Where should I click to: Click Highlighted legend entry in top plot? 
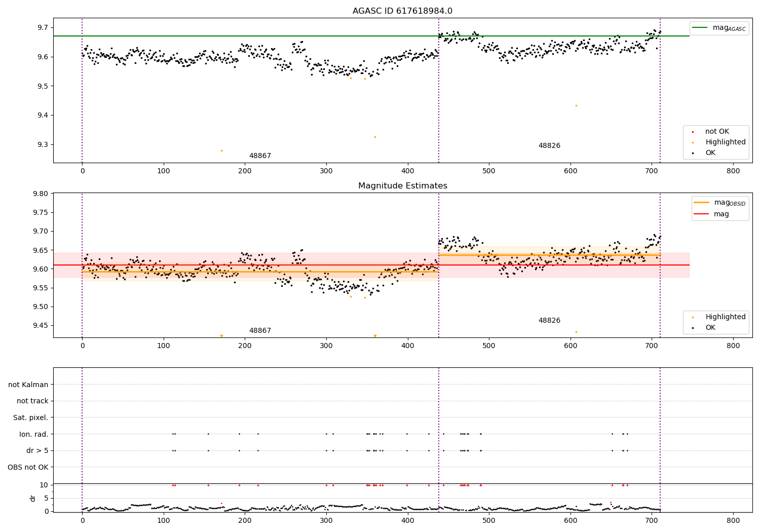[719, 142]
